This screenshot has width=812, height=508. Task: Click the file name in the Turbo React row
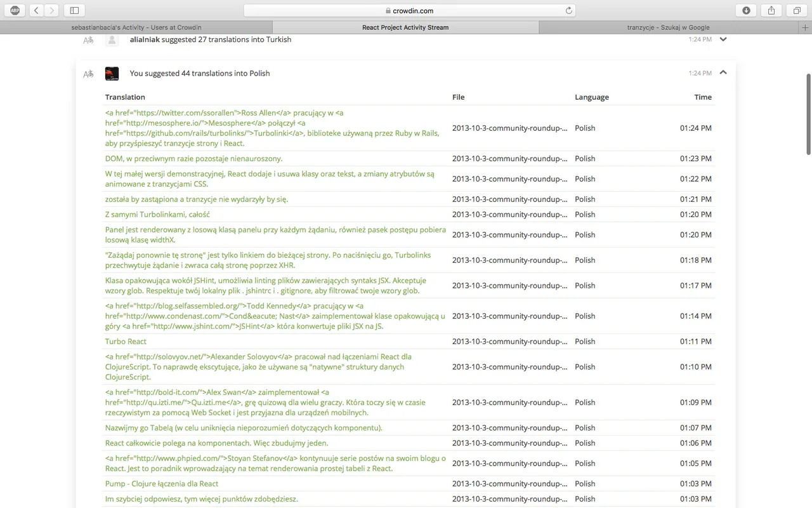click(x=510, y=342)
